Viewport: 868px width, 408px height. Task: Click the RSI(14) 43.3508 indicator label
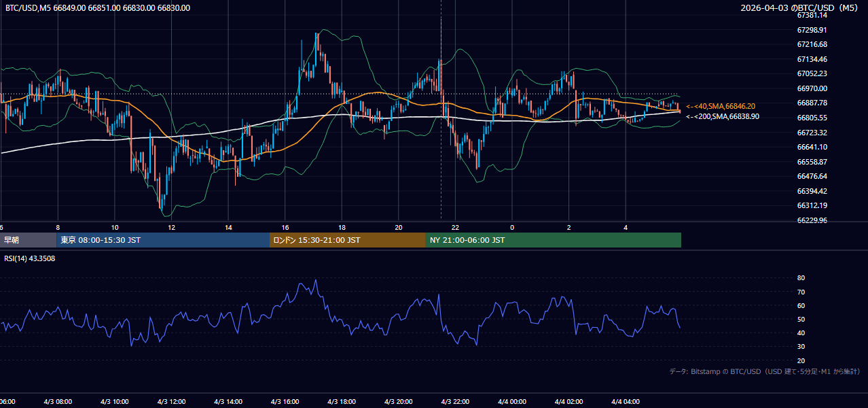point(30,258)
